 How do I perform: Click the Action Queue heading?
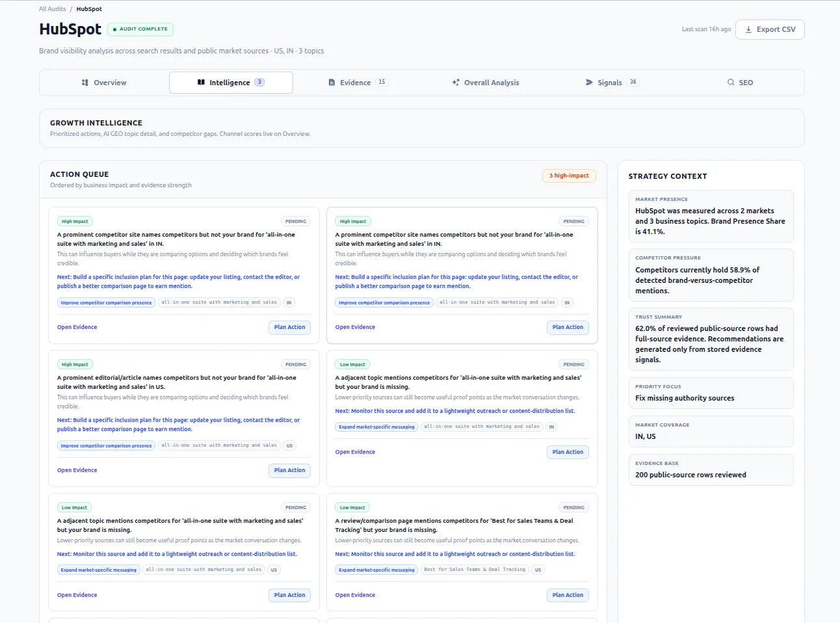[x=79, y=174]
